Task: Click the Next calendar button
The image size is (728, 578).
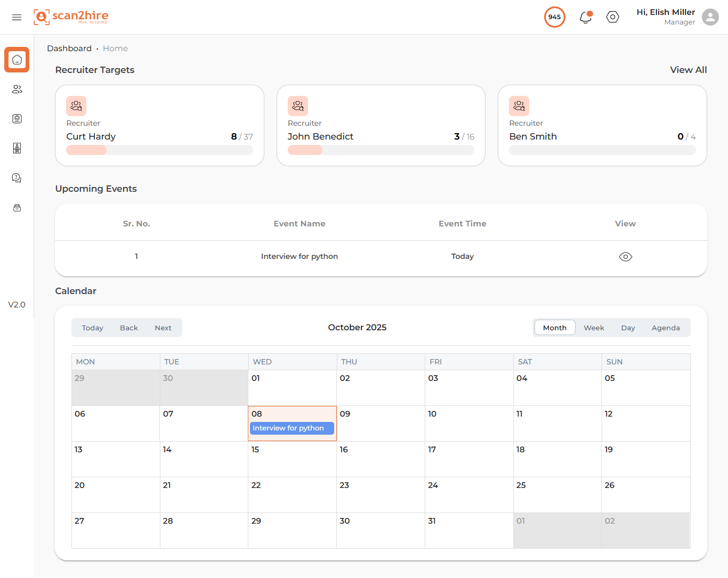Action: point(163,328)
